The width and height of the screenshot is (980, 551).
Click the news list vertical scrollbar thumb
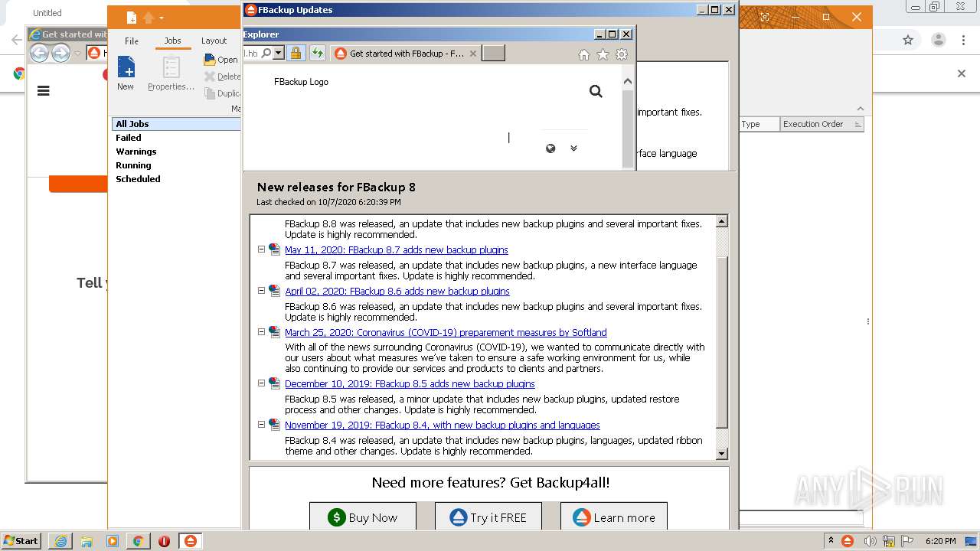(x=721, y=342)
